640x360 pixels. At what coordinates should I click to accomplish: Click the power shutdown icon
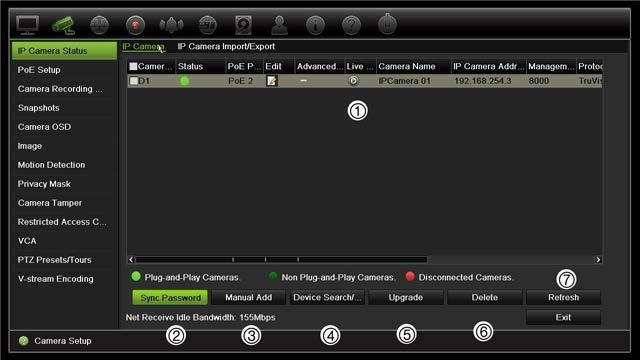pyautogui.click(x=387, y=24)
